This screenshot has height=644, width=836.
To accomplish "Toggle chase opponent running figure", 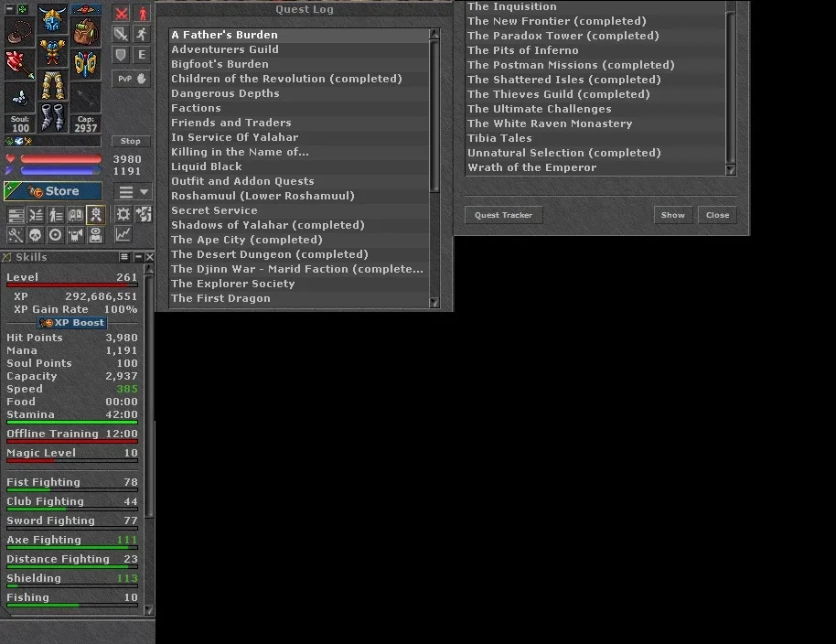I will 142,34.
